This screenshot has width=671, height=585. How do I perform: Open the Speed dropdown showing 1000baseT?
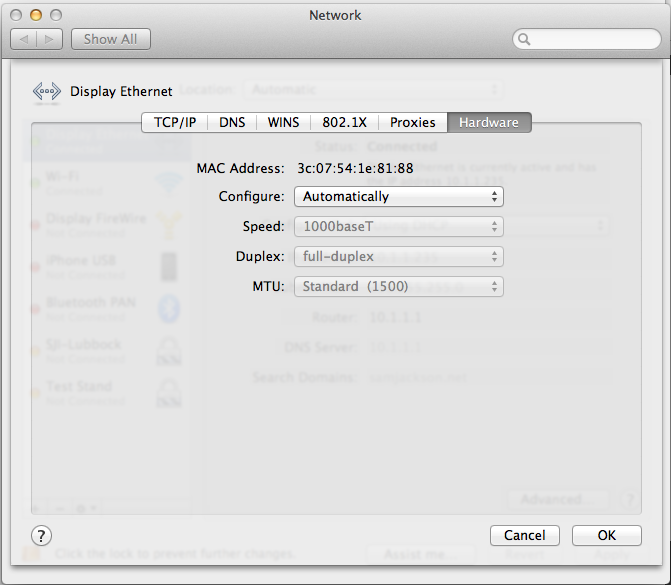399,226
